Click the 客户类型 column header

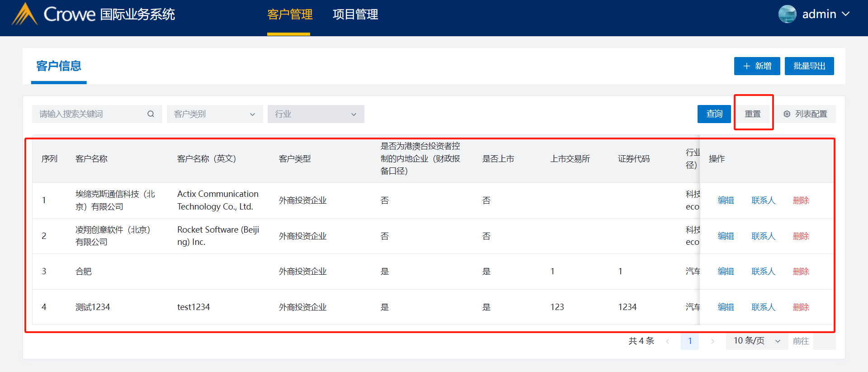click(295, 159)
